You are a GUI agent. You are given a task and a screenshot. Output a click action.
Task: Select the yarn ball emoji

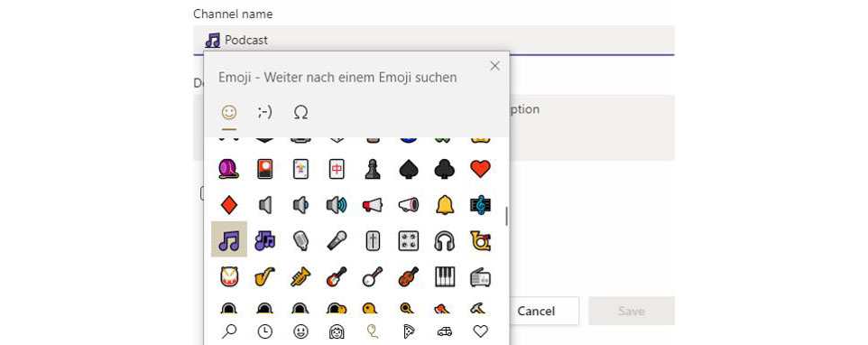[x=228, y=169]
